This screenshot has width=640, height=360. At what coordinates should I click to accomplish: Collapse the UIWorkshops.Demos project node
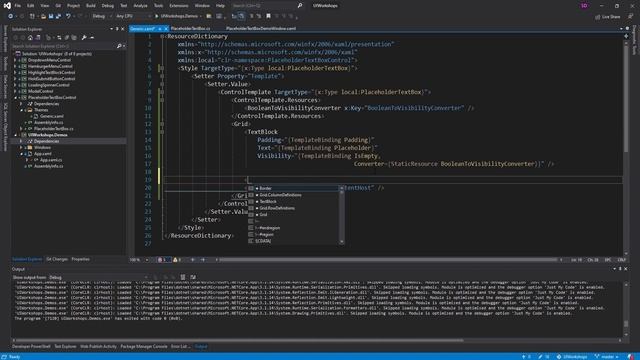pos(16,135)
